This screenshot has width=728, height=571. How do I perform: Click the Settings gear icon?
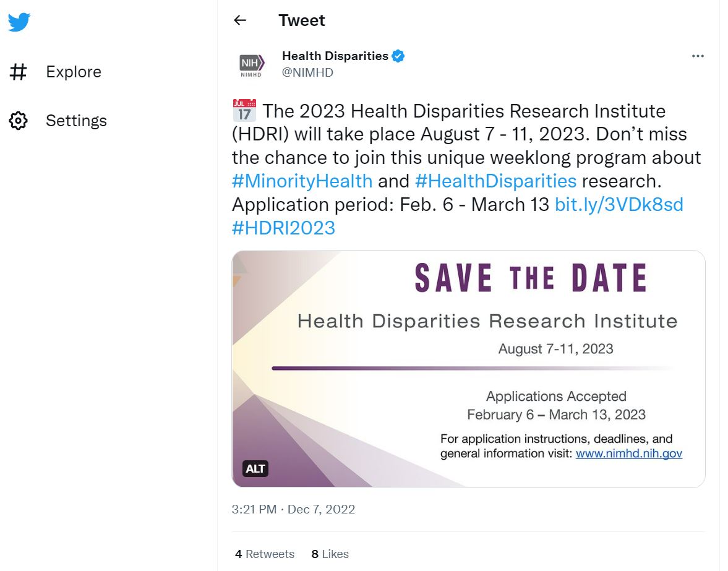[19, 121]
